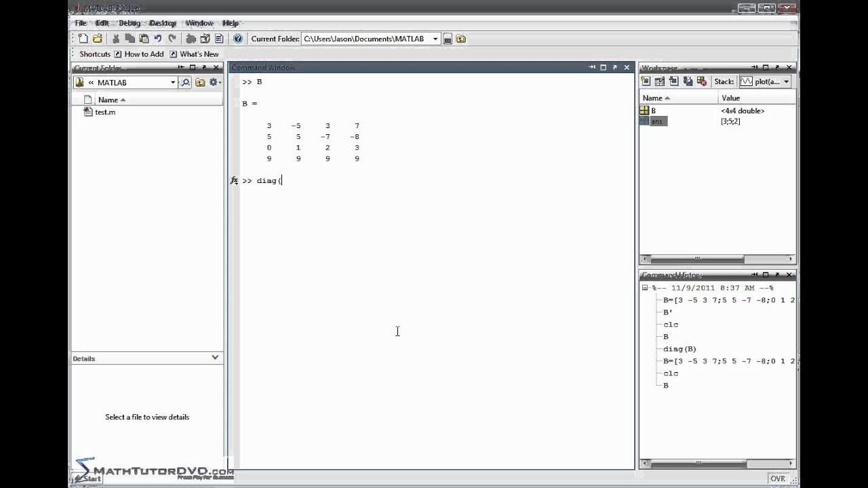Select B' in Command History
Screen dimensions: 868x488
click(x=668, y=312)
